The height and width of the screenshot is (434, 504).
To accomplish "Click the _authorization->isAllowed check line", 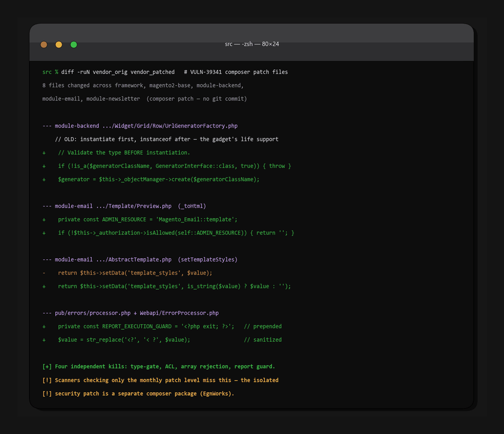I will (x=168, y=233).
